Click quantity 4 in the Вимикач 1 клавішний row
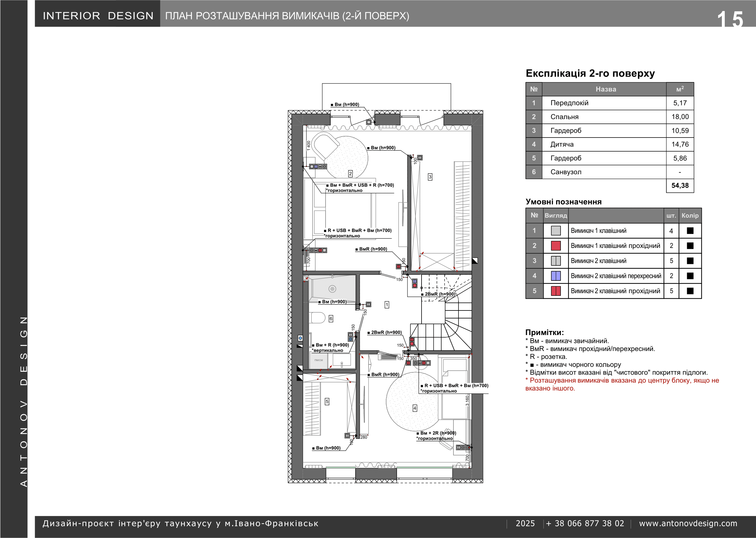The height and width of the screenshot is (538, 756). (671, 231)
